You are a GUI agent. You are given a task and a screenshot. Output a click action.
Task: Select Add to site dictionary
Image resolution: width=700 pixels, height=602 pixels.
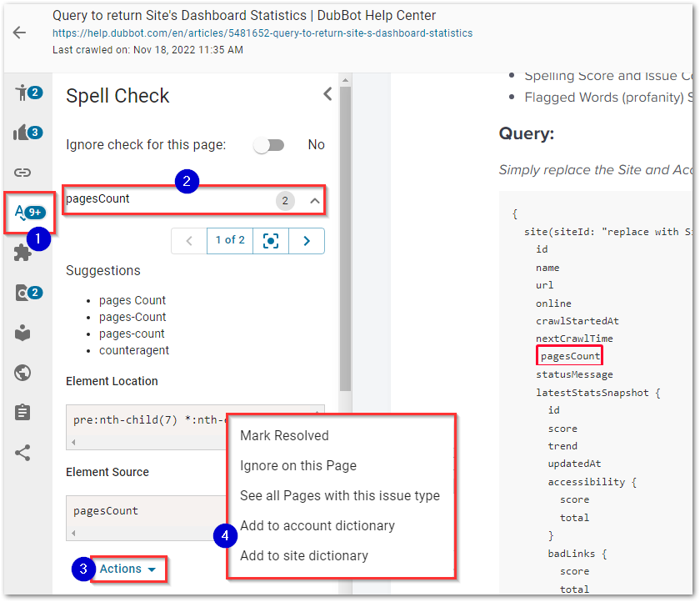[x=303, y=555]
